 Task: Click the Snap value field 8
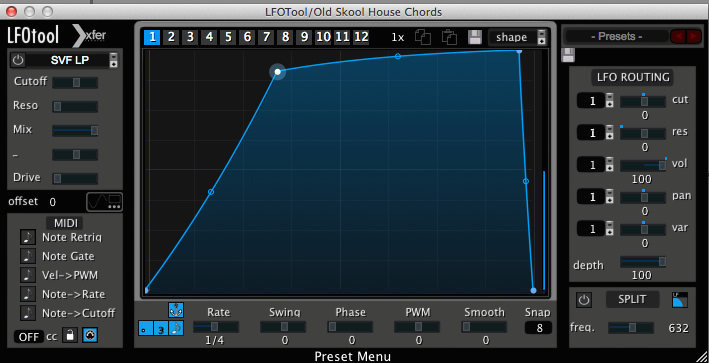click(539, 328)
